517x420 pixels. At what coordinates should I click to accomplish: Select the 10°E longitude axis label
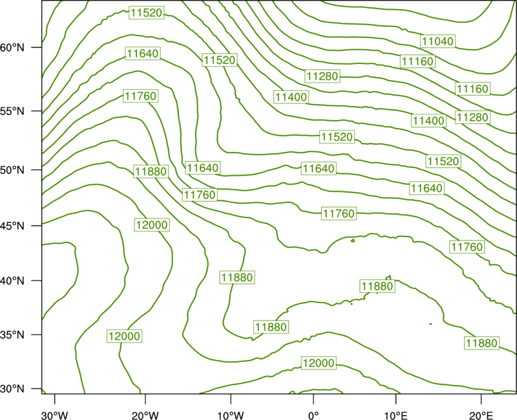[396, 415]
